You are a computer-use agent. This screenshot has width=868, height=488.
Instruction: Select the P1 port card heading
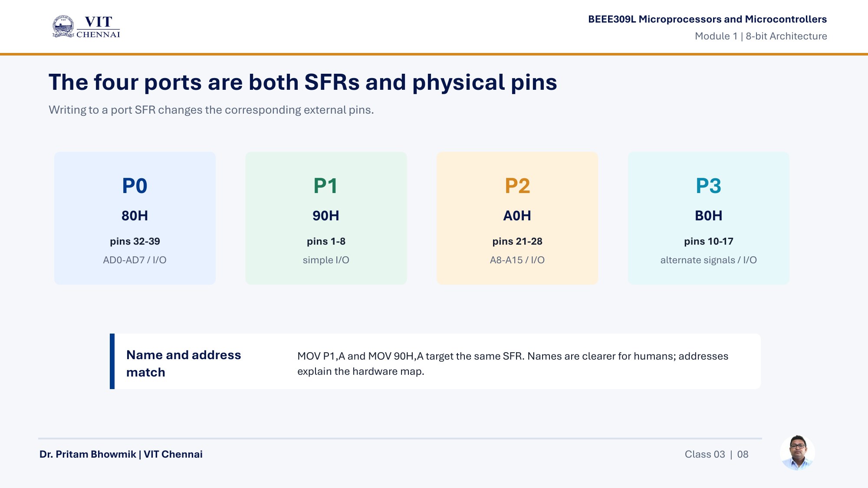coord(325,186)
